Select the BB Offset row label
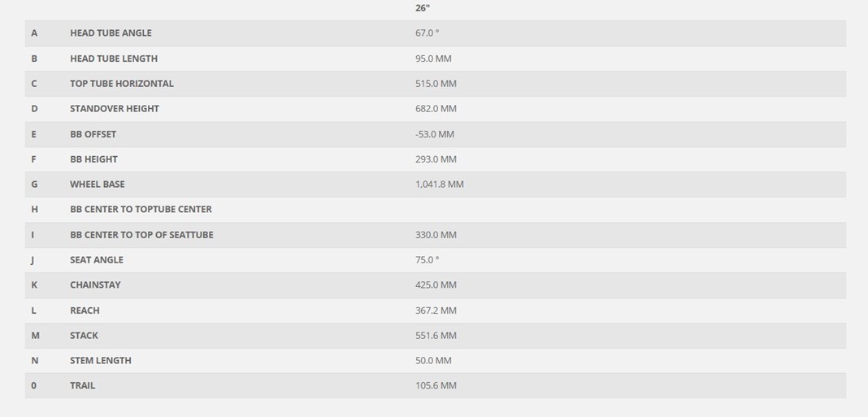The height and width of the screenshot is (417, 868). pyautogui.click(x=93, y=134)
